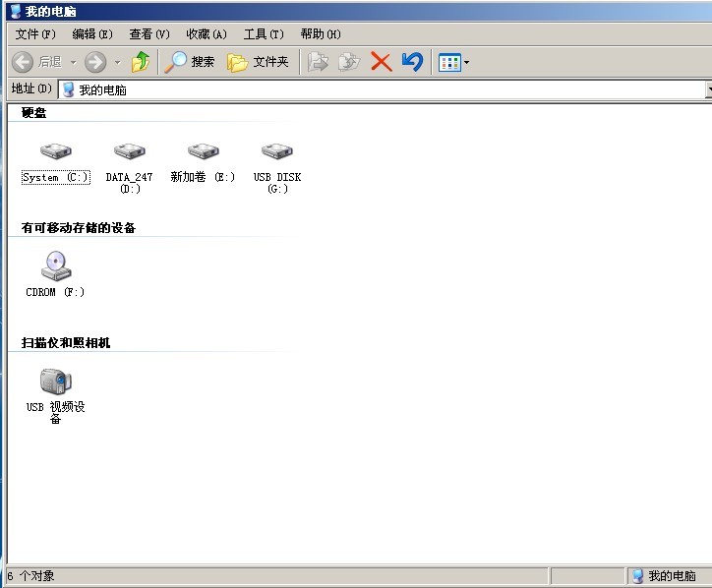Select the System (C:) drive icon

[x=56, y=150]
